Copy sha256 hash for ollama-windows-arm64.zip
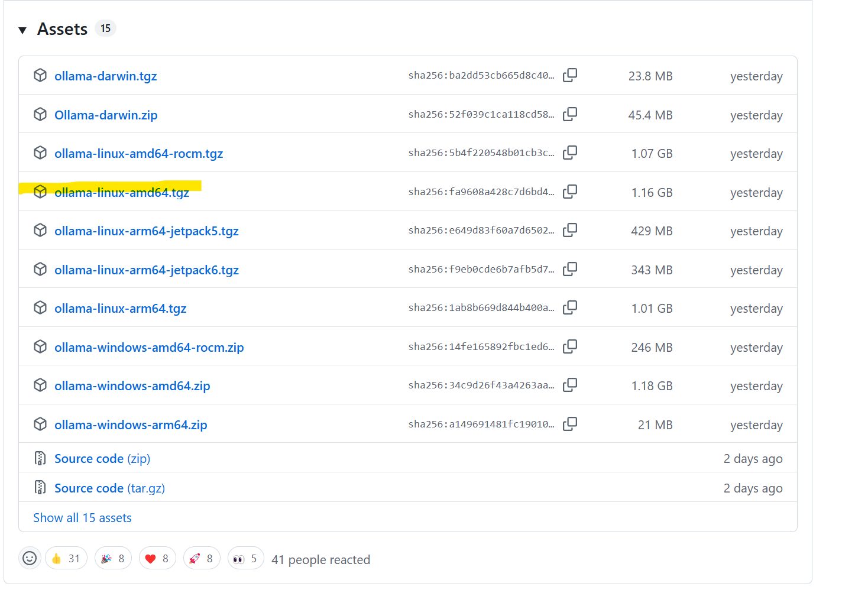This screenshot has width=868, height=593. (x=570, y=424)
